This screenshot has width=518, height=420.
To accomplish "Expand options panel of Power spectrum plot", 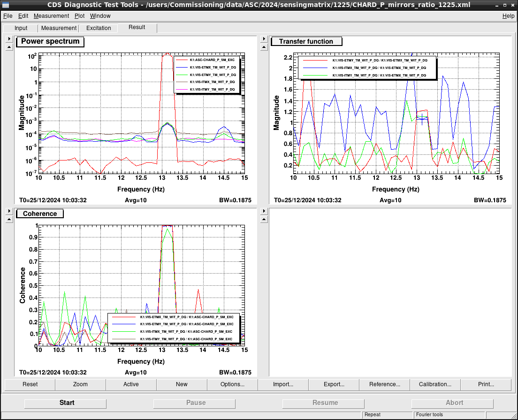I will point(9,39).
